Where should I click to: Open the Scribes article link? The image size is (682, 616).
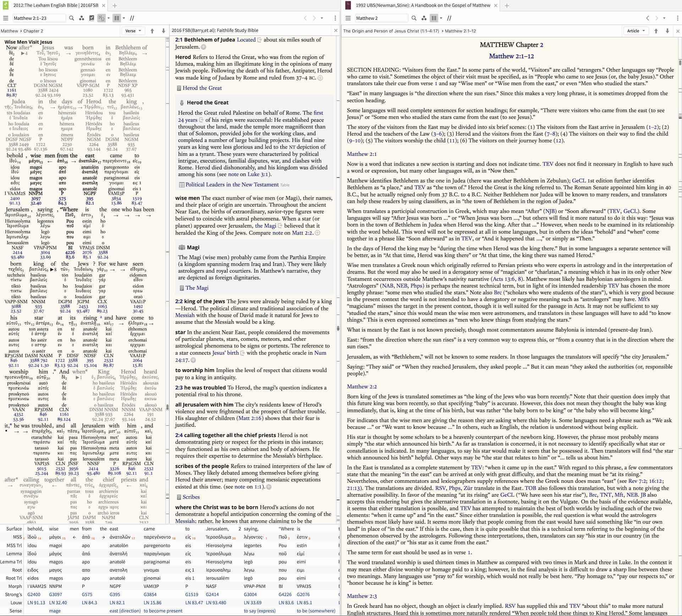[191, 497]
